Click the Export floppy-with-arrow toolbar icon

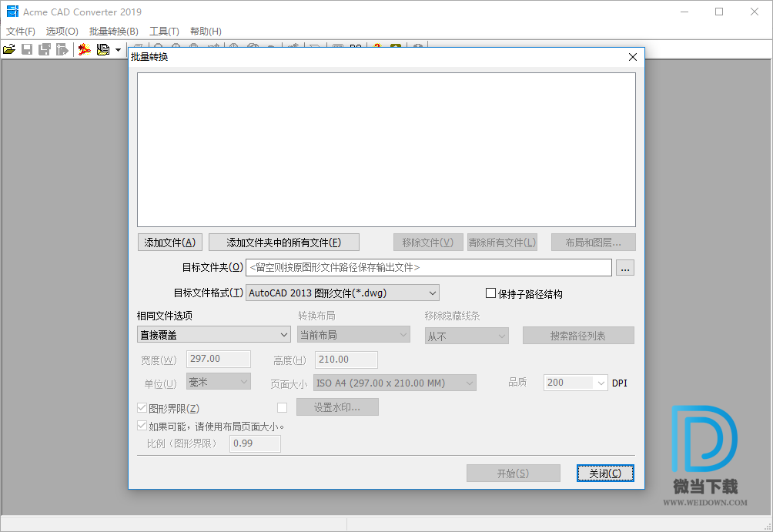point(62,49)
